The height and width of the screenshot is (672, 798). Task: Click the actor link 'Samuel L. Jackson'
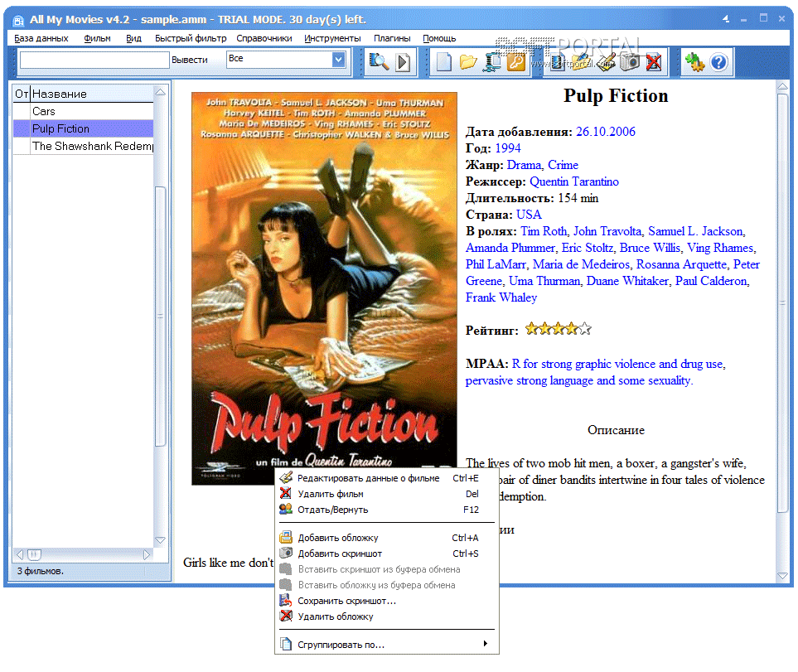pos(695,231)
